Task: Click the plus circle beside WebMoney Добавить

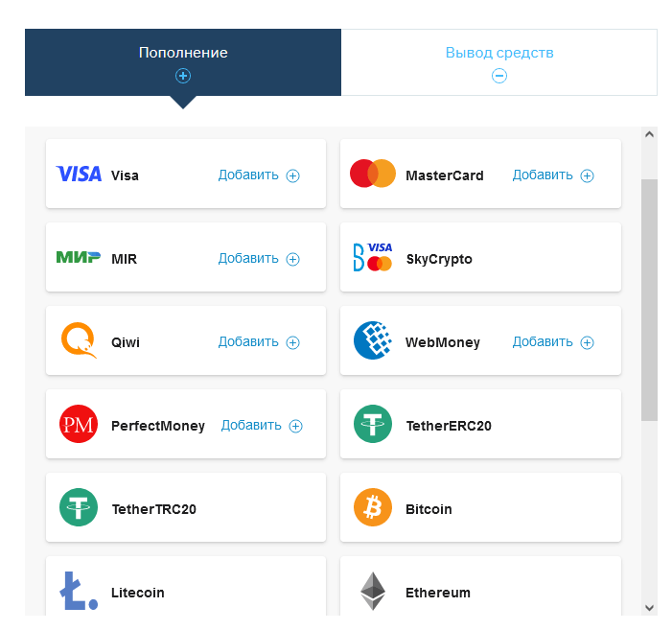Action: [588, 342]
